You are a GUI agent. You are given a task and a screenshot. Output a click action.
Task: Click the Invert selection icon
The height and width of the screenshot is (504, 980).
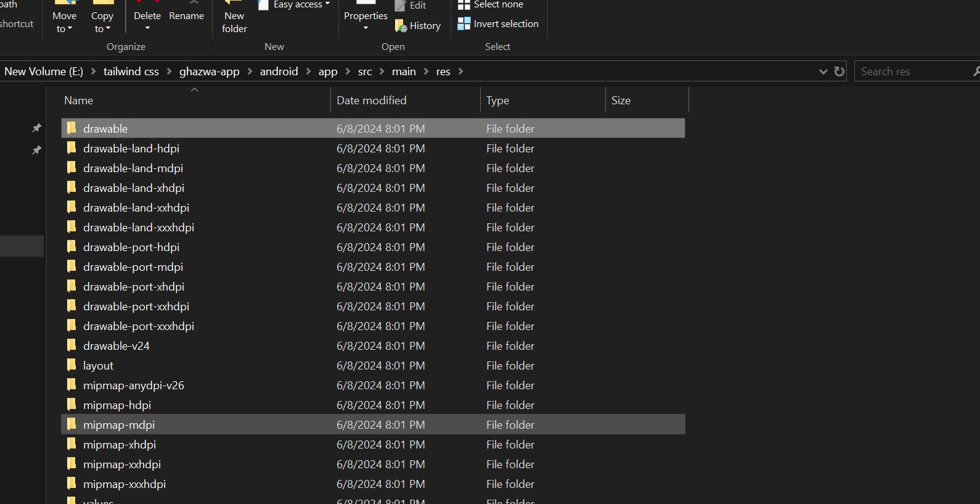[x=463, y=24]
